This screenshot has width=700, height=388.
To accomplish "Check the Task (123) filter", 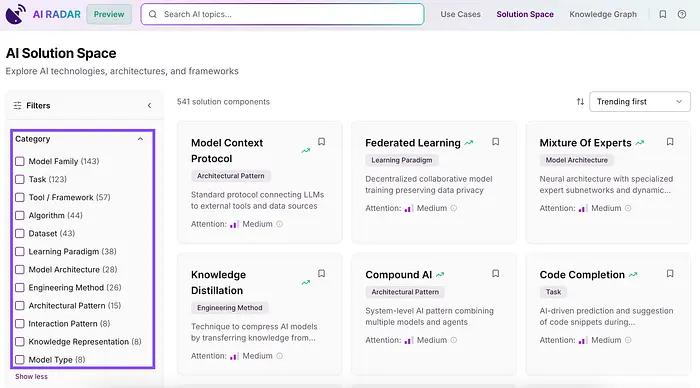I will [x=20, y=179].
